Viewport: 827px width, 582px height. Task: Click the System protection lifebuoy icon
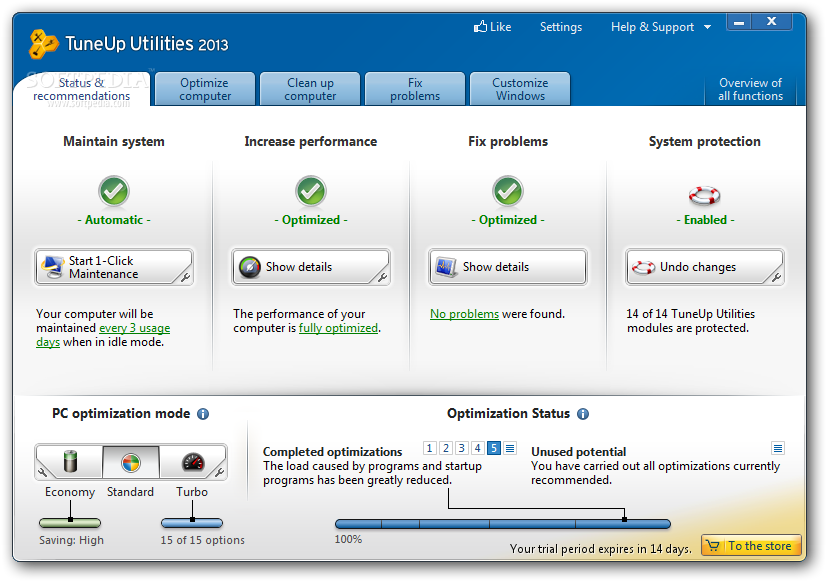(705, 195)
